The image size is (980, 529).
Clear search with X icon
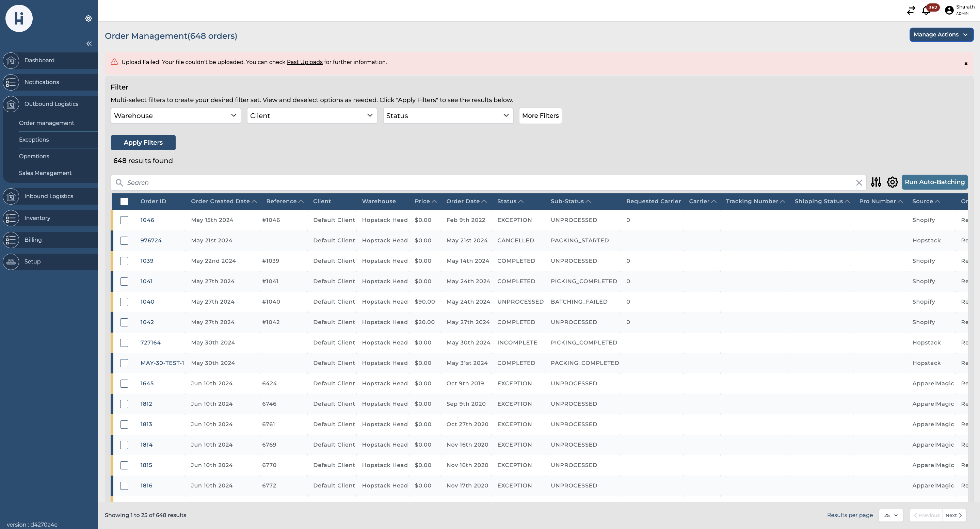858,183
